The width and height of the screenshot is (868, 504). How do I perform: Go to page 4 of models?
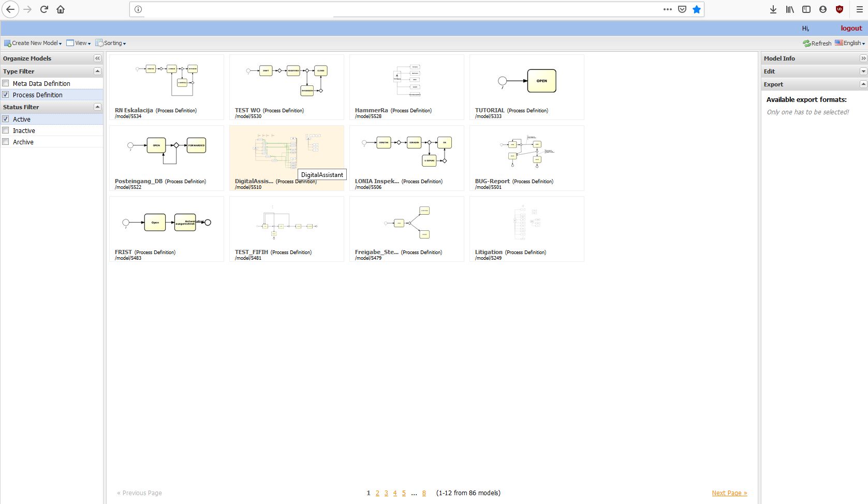[395, 493]
